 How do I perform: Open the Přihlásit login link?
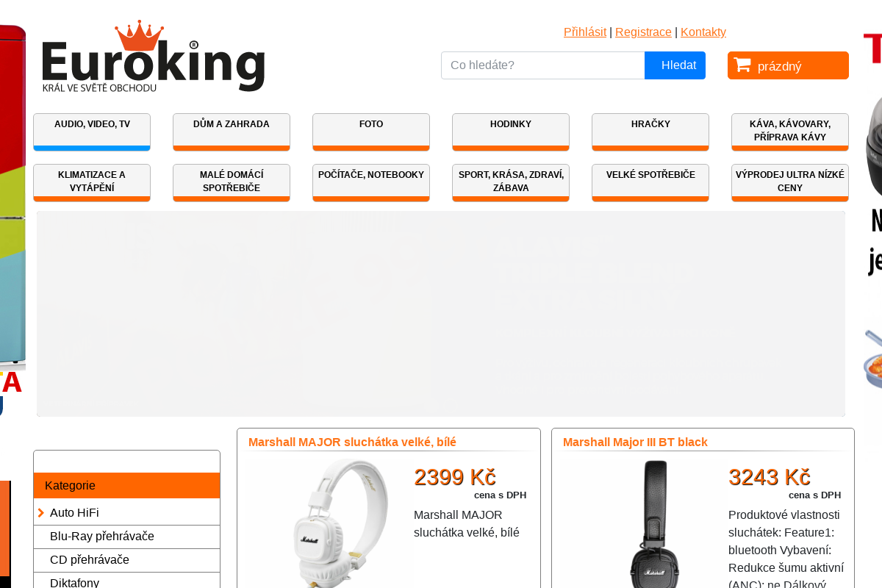[x=585, y=32]
